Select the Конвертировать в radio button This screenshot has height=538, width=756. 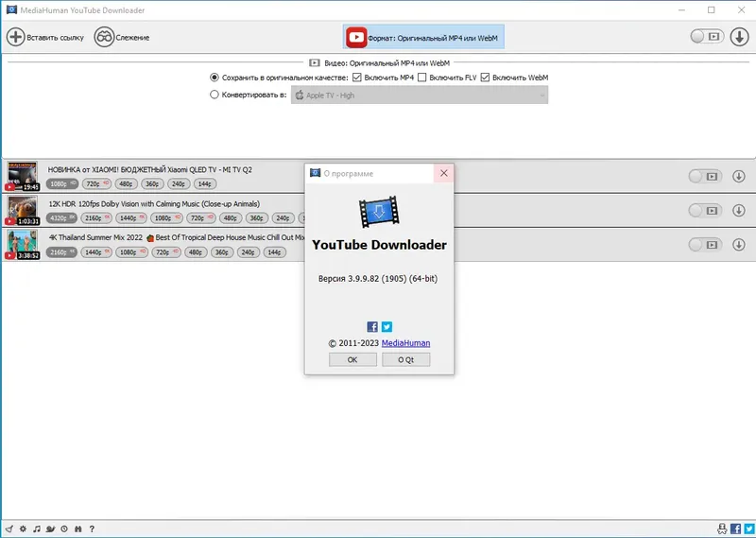point(215,95)
